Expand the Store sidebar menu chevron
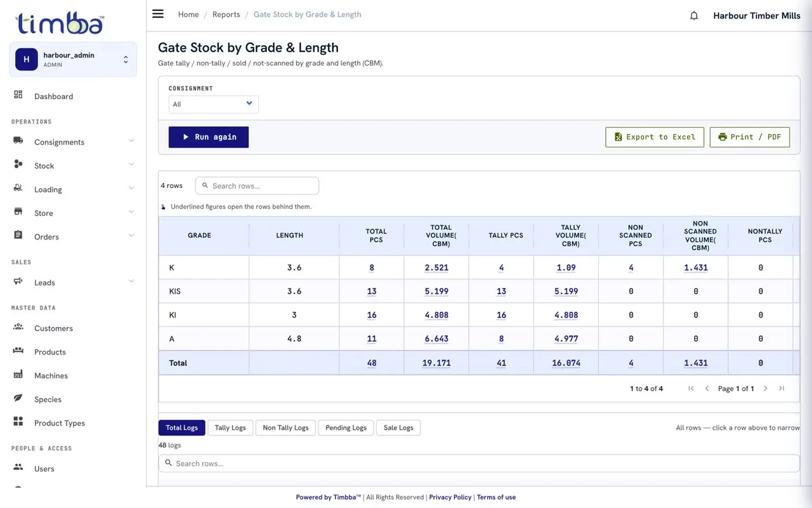This screenshot has width=812, height=508. pos(131,212)
